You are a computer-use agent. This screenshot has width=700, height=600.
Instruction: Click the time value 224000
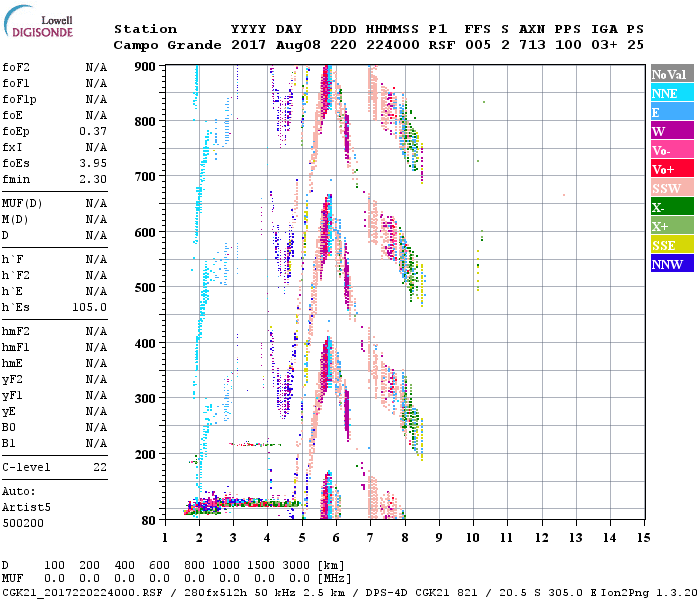(392, 45)
